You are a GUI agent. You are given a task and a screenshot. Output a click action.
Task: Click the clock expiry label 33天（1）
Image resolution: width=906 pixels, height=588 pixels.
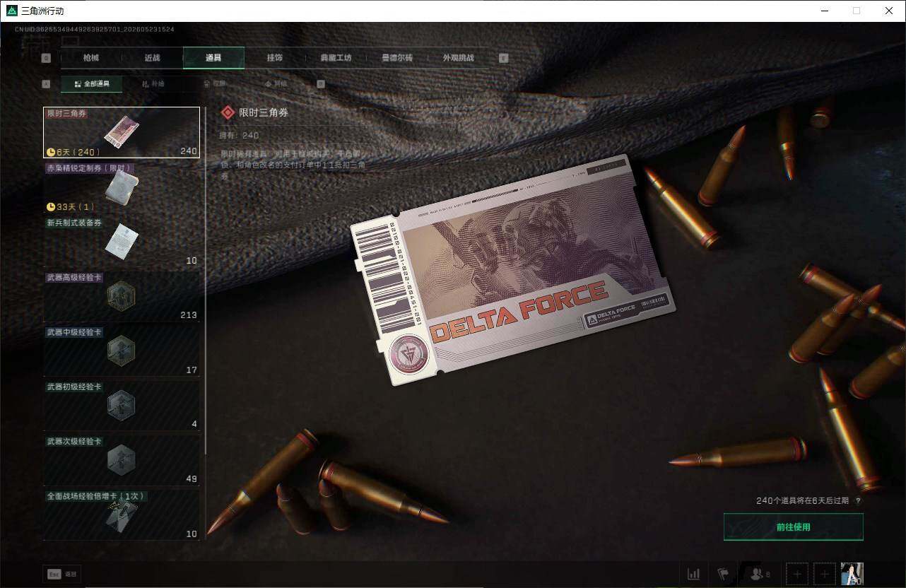70,206
